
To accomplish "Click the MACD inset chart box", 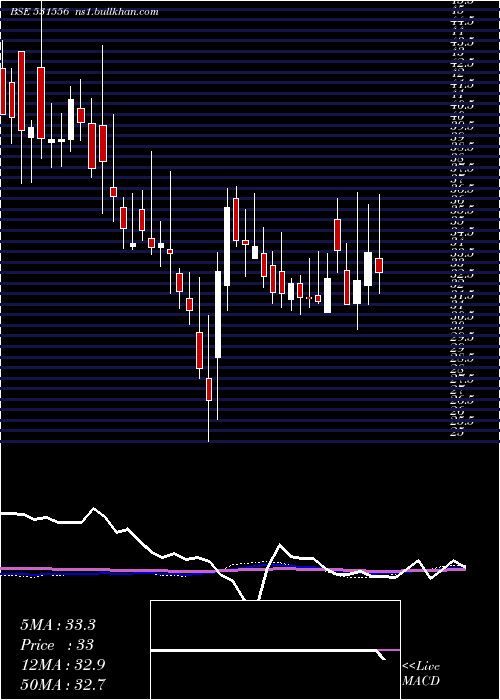I will click(x=275, y=650).
